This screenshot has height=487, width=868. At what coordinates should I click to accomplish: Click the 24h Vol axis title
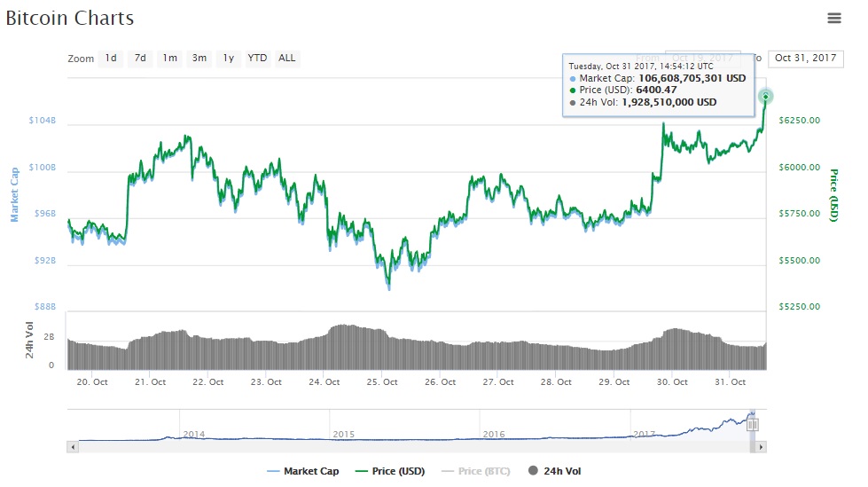tap(29, 340)
